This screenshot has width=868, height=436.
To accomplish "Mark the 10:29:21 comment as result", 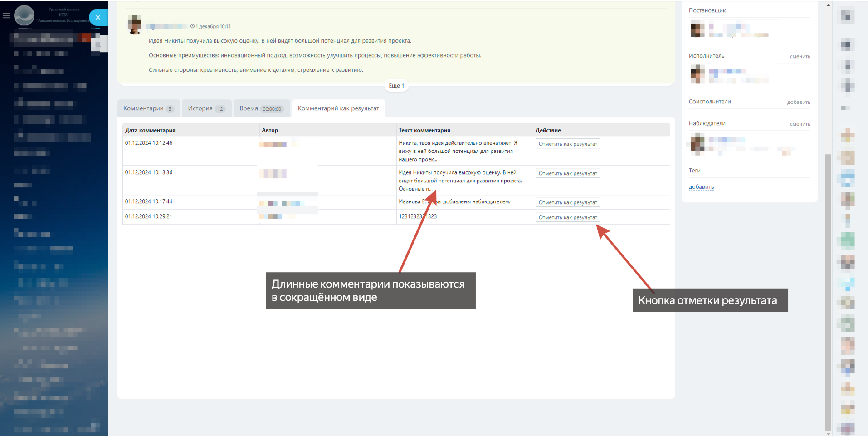I will [x=567, y=217].
